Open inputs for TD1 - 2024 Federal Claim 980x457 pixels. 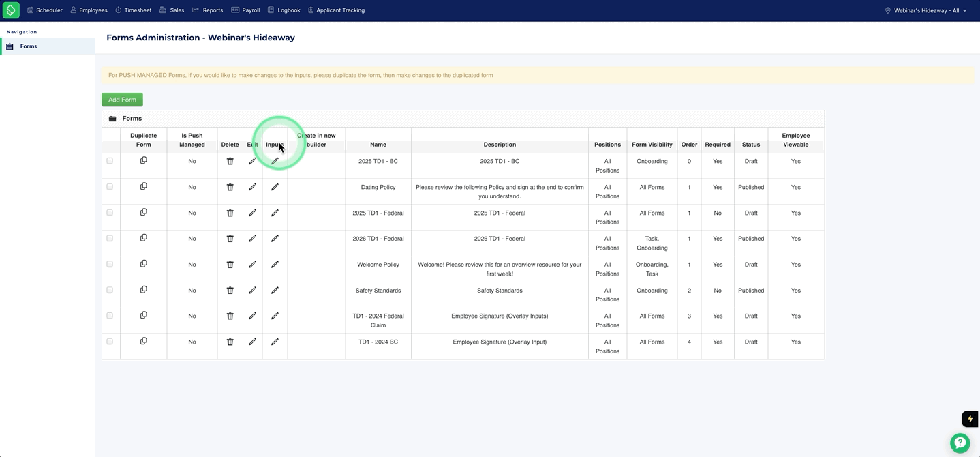pyautogui.click(x=275, y=316)
